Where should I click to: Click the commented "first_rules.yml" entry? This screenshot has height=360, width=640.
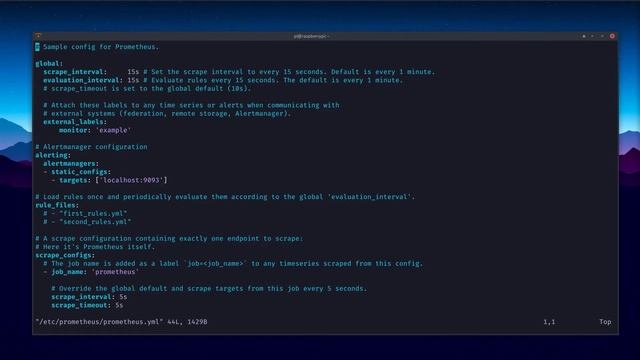tap(85, 214)
